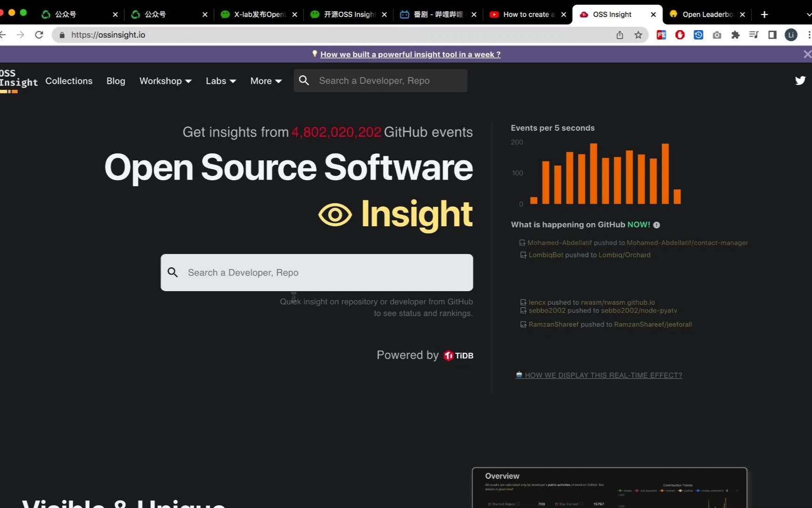
Task: Click the blue clock extension icon
Action: click(698, 35)
